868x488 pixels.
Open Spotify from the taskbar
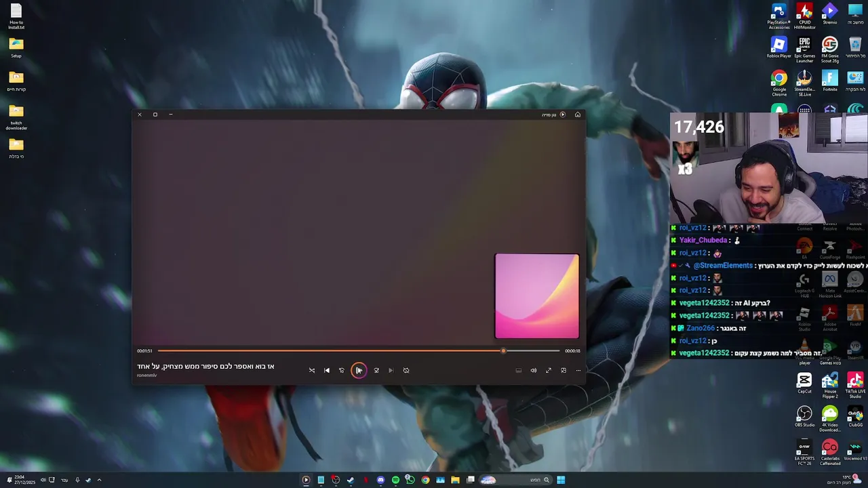(395, 480)
